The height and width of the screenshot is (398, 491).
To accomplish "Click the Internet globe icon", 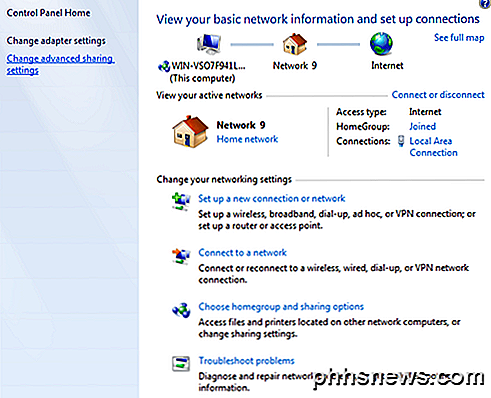I will [x=381, y=44].
